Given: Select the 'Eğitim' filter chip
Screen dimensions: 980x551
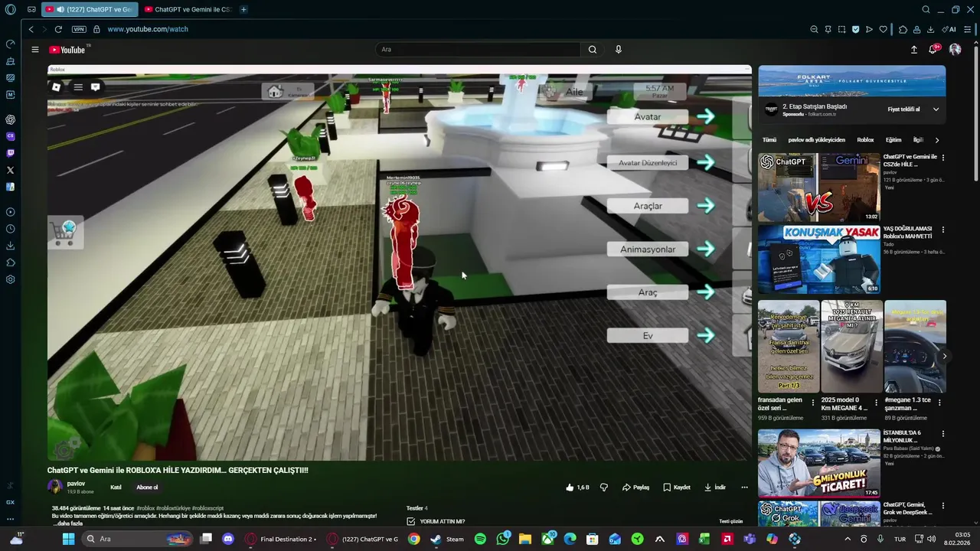Looking at the screenshot, I should pyautogui.click(x=893, y=140).
